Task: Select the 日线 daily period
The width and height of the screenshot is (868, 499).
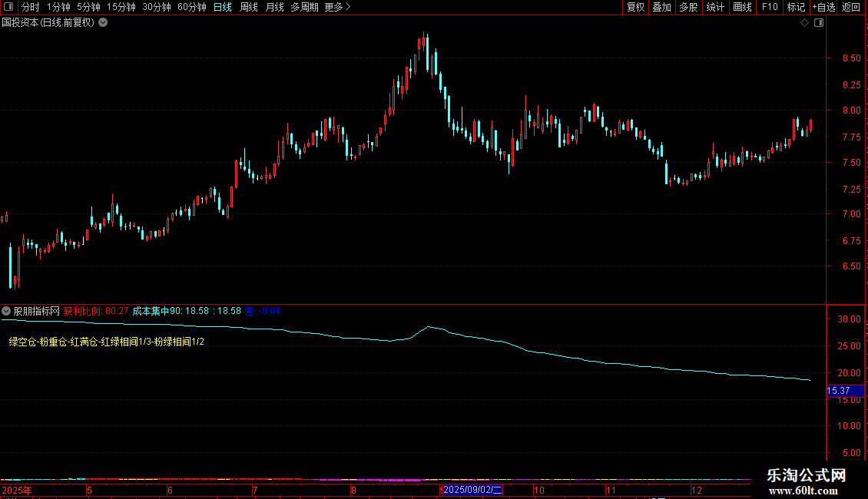Action: [x=223, y=7]
